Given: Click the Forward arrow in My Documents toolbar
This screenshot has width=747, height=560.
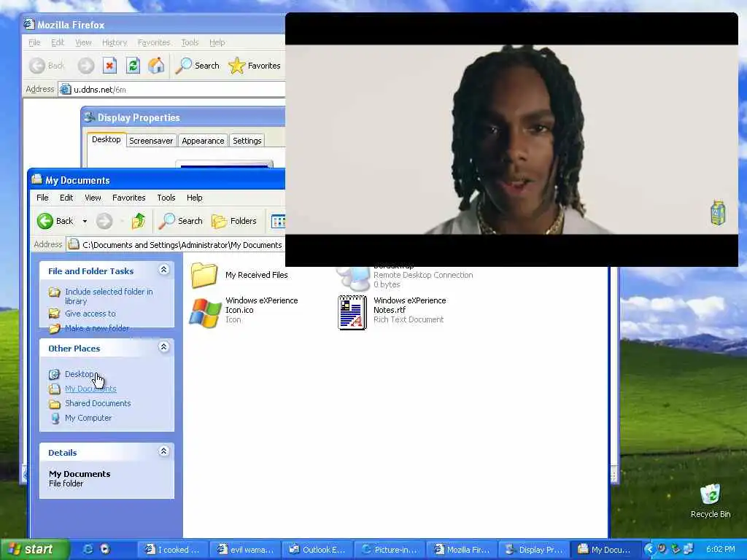Looking at the screenshot, I should (104, 222).
